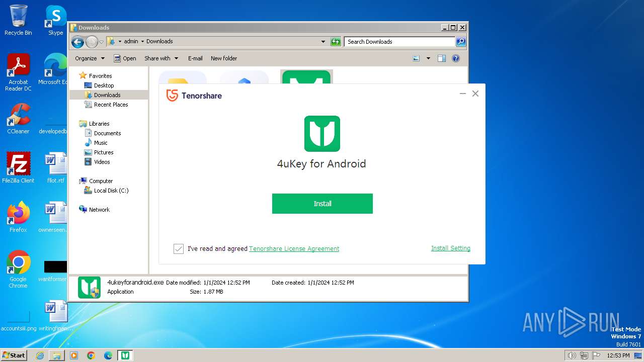Click the Action Center flag icon
The image size is (644, 362).
tap(596, 355)
